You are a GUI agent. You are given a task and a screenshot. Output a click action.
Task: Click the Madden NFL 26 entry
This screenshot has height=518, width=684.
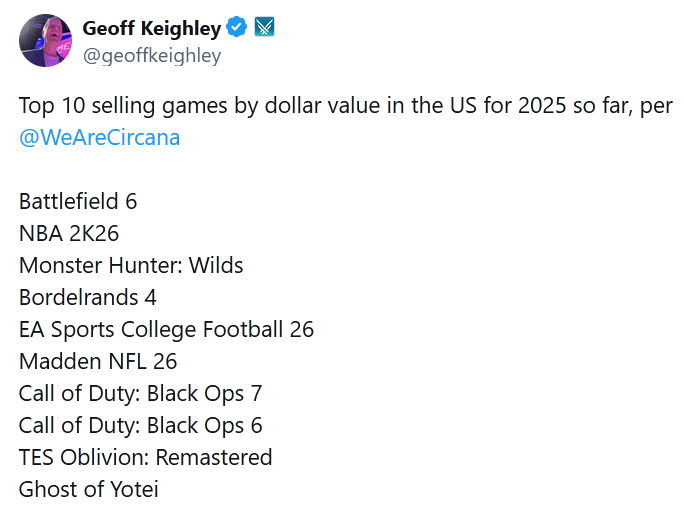point(98,361)
